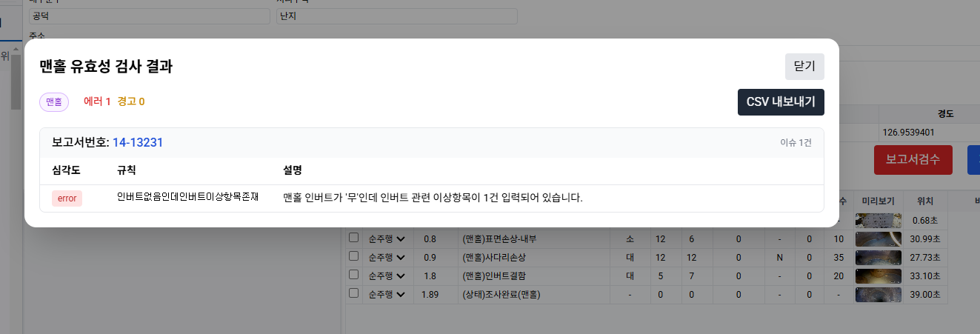Image resolution: width=980 pixels, height=334 pixels.
Task: Select the checkbox for 조사완료(맨홀) row
Action: click(x=354, y=294)
